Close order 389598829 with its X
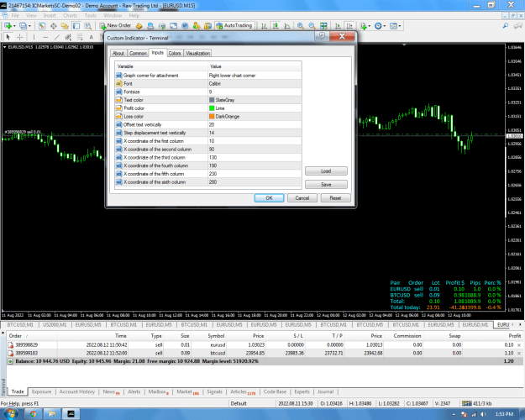The image size is (525, 420). pos(519,345)
